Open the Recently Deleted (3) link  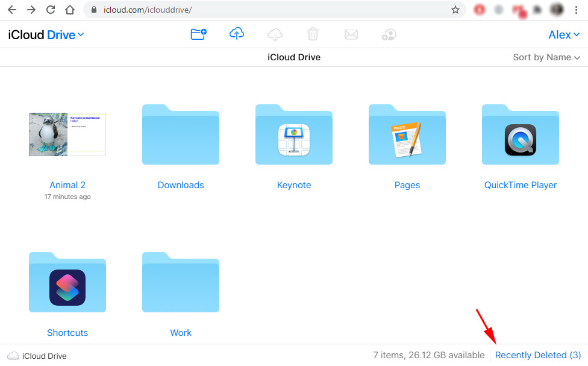(x=538, y=355)
